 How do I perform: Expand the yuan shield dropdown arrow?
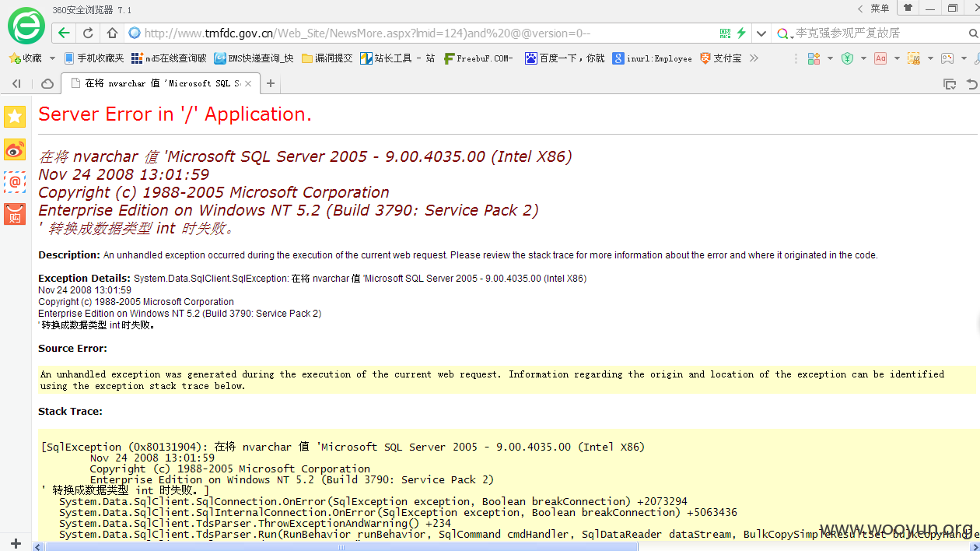pos(863,58)
